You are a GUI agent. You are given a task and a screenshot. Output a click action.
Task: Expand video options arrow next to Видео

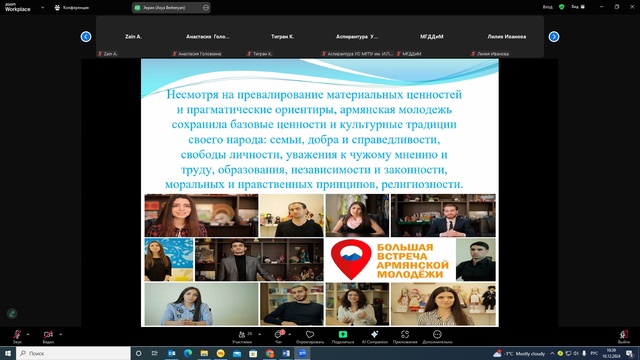pos(60,334)
